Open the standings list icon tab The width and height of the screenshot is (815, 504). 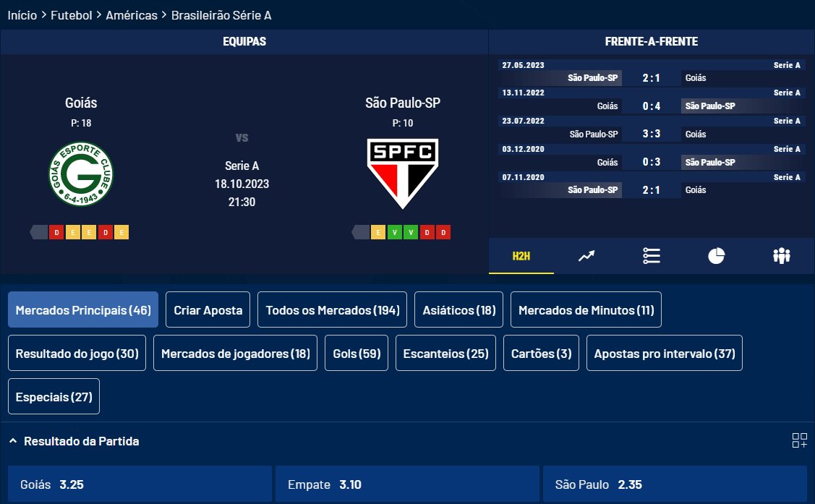[x=652, y=256]
